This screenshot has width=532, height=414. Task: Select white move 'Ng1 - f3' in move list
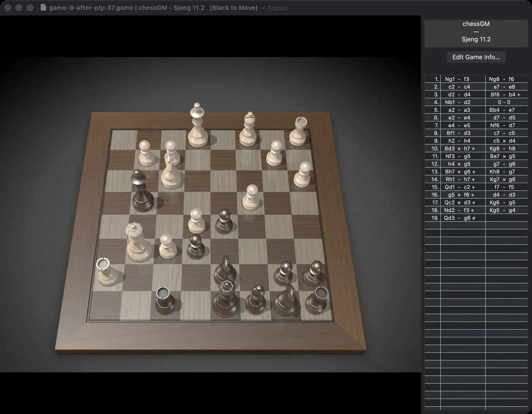click(463, 79)
